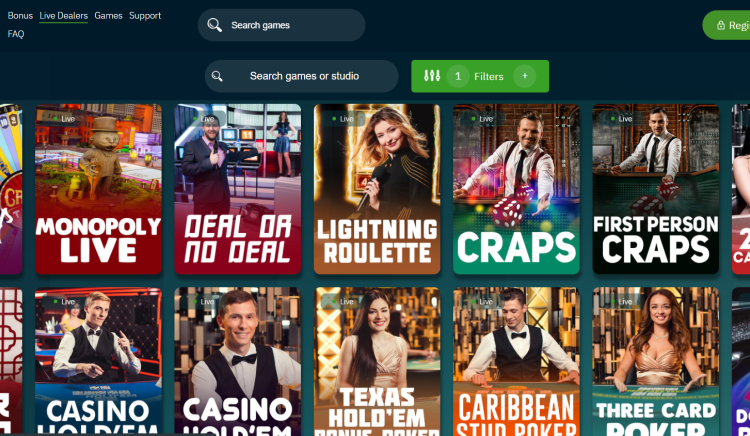Open the Deal or No Deal tile
This screenshot has width=750, height=436.
click(238, 189)
